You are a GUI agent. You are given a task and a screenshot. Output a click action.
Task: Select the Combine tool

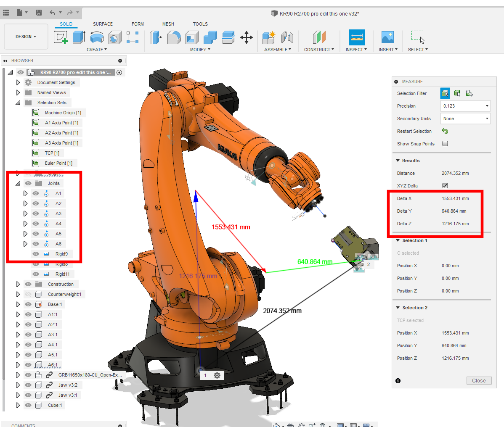(210, 37)
